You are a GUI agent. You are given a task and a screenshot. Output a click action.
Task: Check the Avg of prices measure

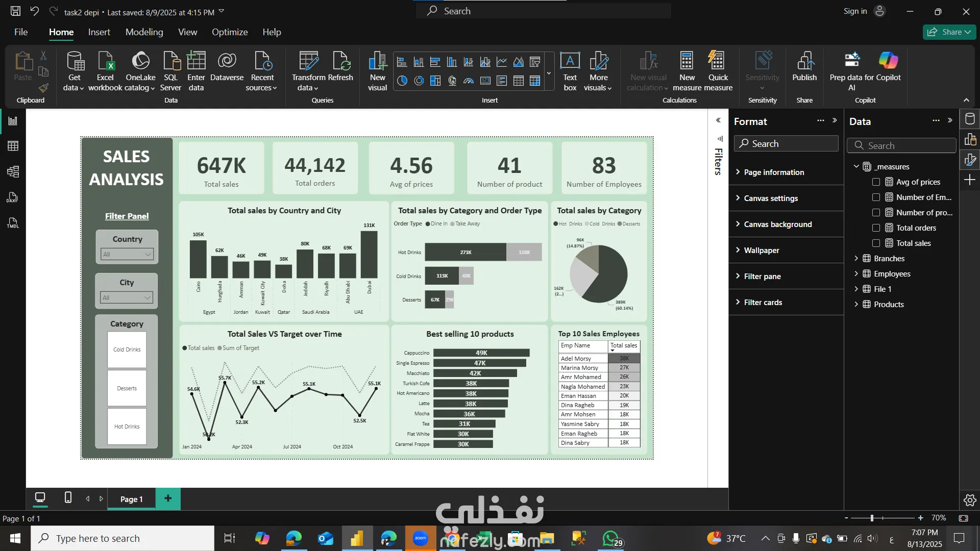click(x=876, y=182)
